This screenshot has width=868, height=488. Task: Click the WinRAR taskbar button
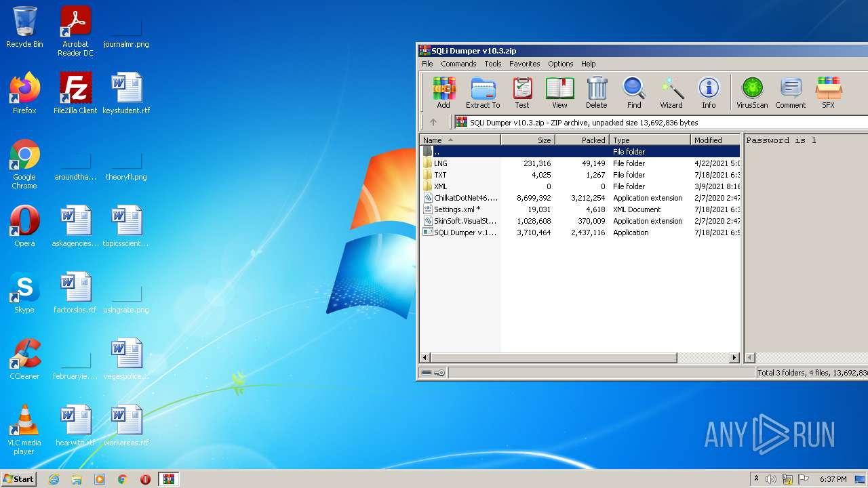click(x=168, y=479)
